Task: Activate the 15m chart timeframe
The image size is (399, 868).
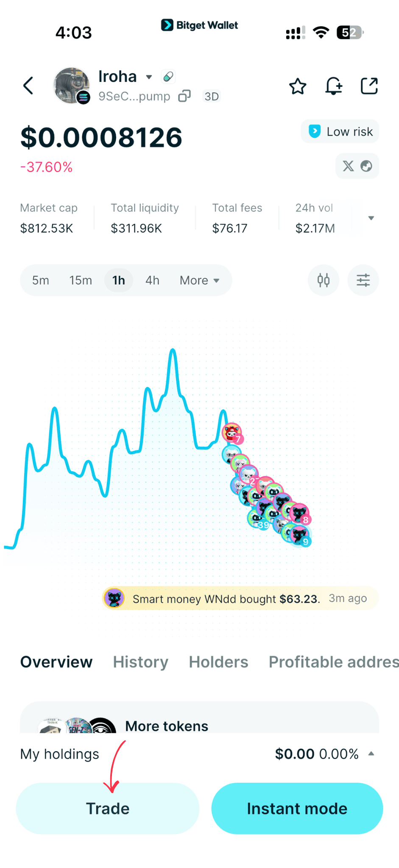Action: tap(81, 280)
